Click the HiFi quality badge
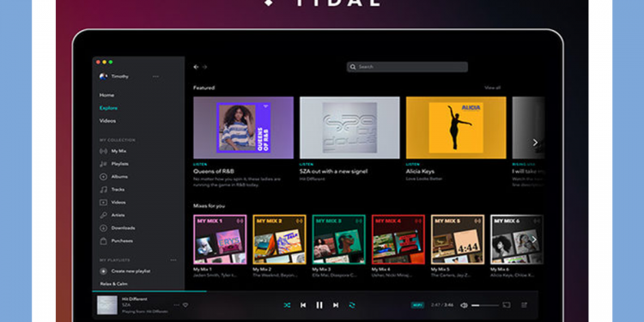This screenshot has width=644, height=322. [417, 305]
